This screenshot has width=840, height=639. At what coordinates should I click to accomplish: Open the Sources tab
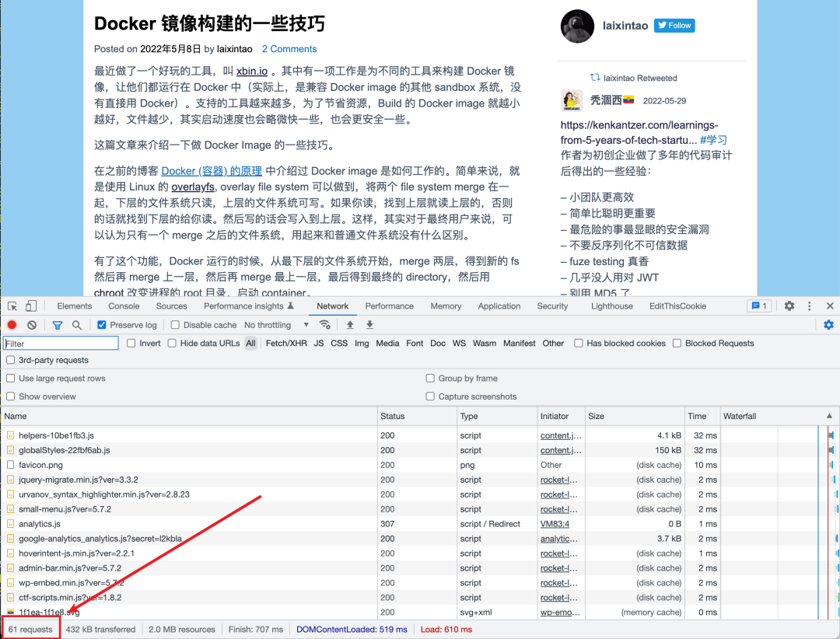[x=171, y=306]
